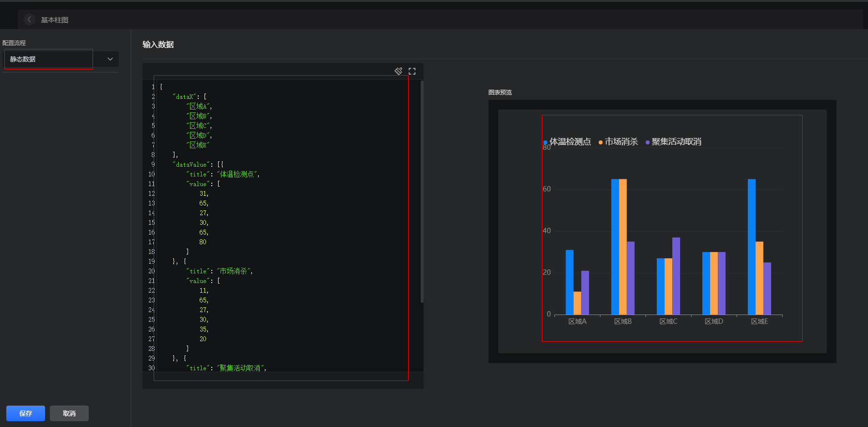Click "区域C" in code line 5
The width and height of the screenshot is (868, 427).
click(x=198, y=126)
